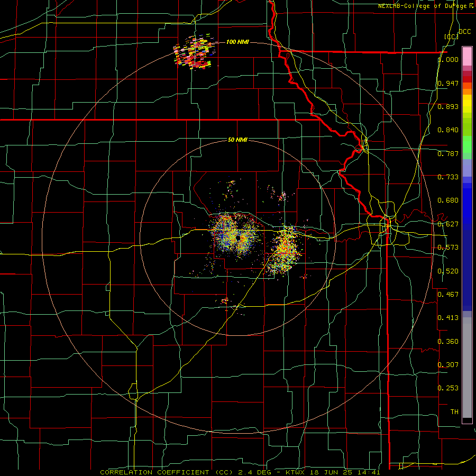Pick the red segment of color bar
The width and height of the screenshot is (476, 476).
pos(467,79)
